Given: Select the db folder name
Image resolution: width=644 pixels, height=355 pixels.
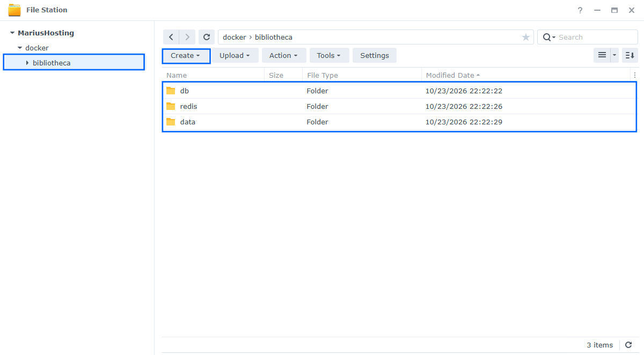Looking at the screenshot, I should click(x=185, y=91).
